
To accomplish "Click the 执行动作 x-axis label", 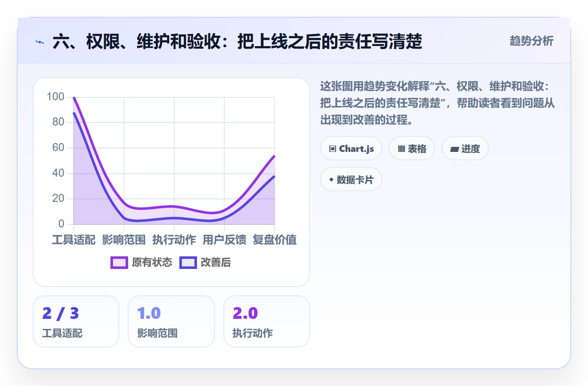I will (x=174, y=240).
